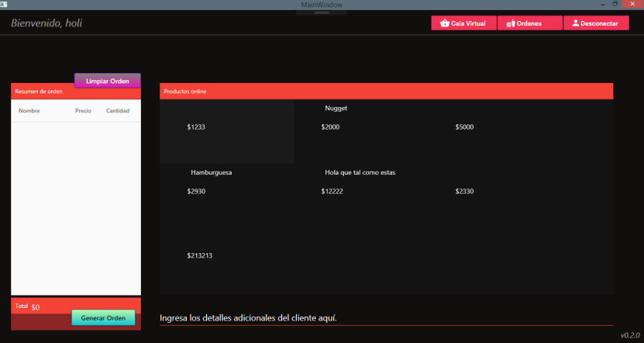
Task: Click the Bienvenido, holi greeting
Action: click(46, 23)
